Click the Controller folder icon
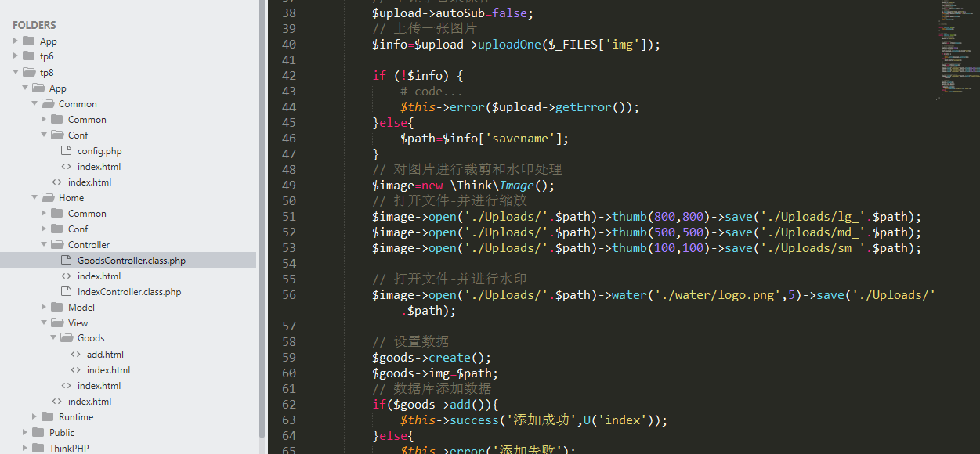The width and height of the screenshot is (980, 454). click(56, 244)
